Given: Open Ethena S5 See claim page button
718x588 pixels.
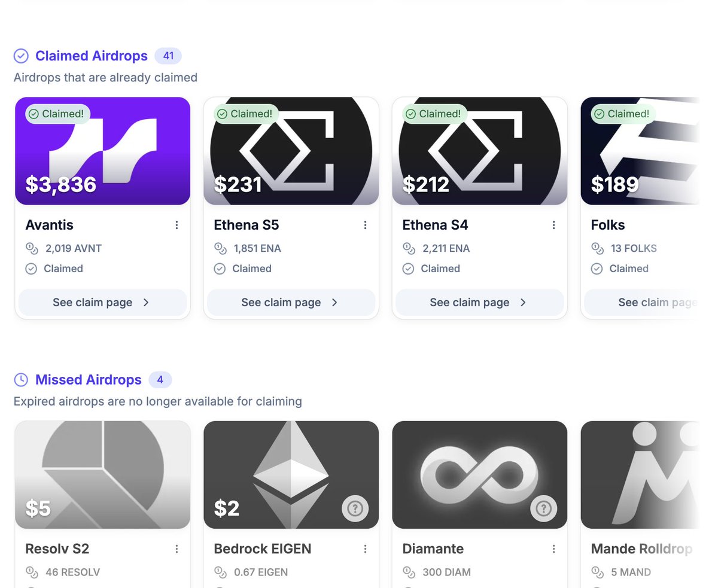Looking at the screenshot, I should [291, 303].
